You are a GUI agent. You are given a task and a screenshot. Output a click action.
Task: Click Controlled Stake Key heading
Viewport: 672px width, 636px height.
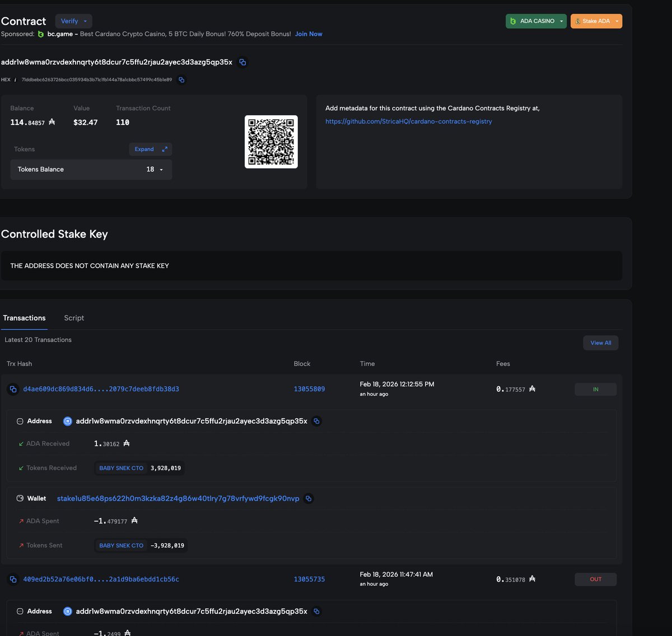click(x=54, y=234)
